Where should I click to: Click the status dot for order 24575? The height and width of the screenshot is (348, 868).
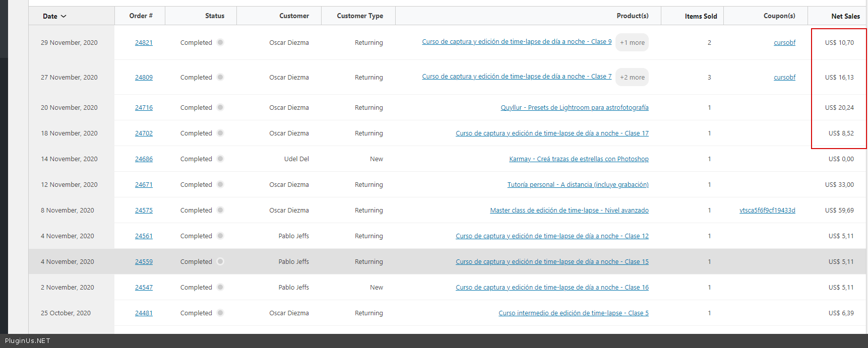pyautogui.click(x=220, y=210)
